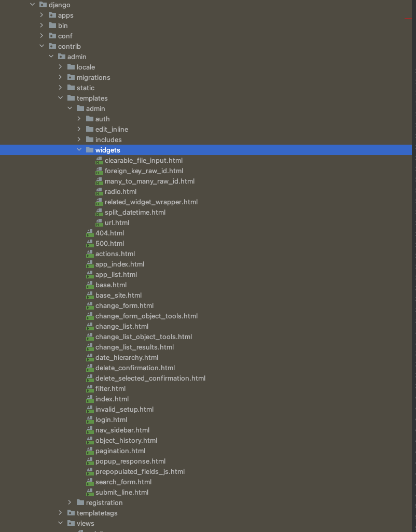This screenshot has width=416, height=532.
Task: Expand the registration folder chevron
Action: (70, 502)
